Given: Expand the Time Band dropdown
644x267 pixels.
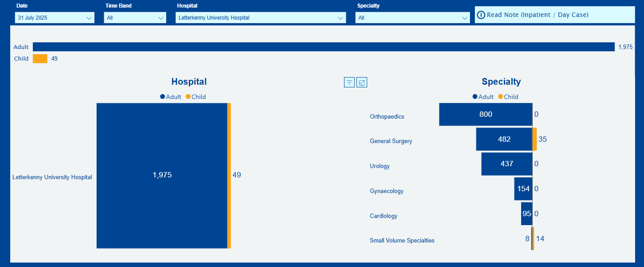Looking at the screenshot, I should click(135, 18).
